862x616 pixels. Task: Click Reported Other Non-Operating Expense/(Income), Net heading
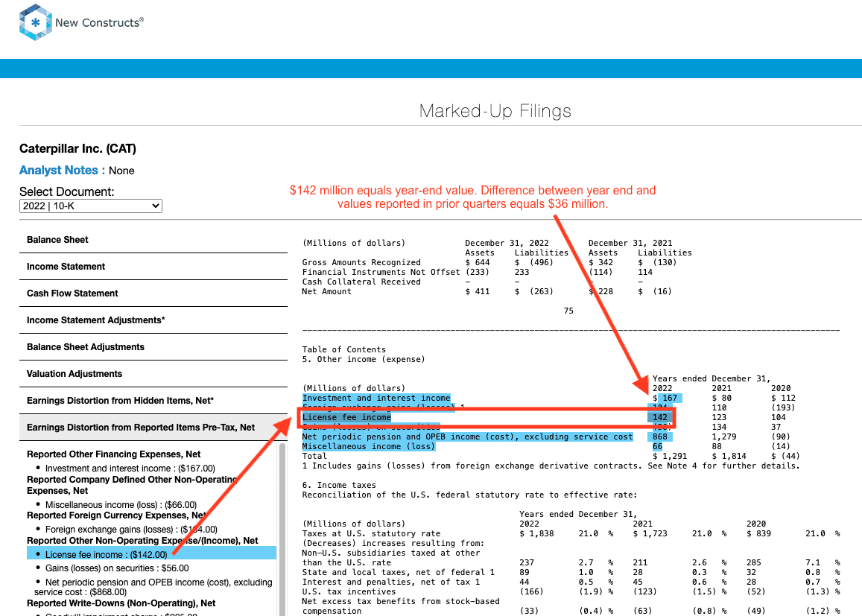coord(142,541)
